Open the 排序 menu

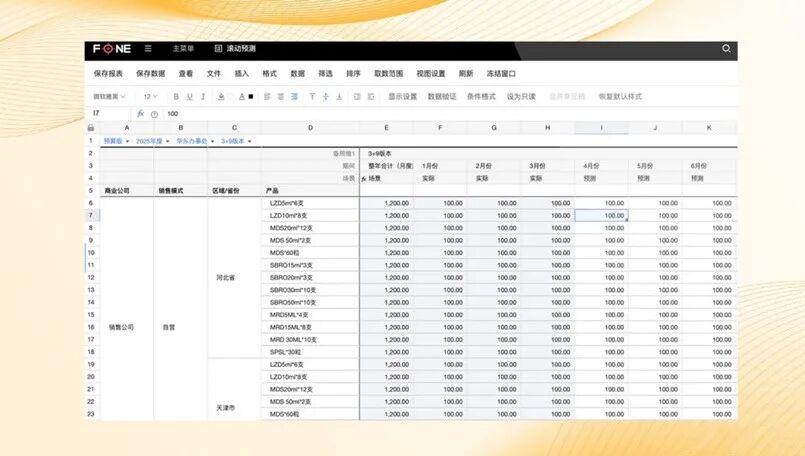353,74
